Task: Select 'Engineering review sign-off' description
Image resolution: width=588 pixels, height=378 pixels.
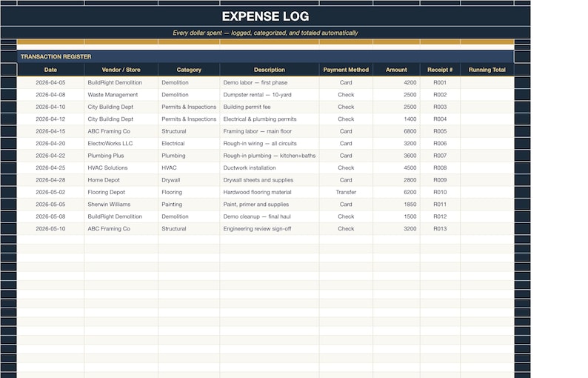Action: (270, 228)
